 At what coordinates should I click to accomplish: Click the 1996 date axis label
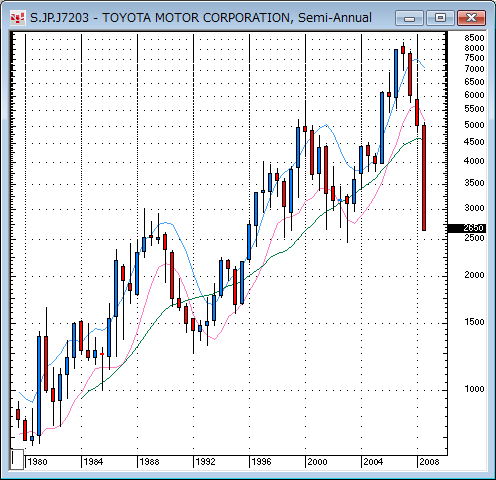click(x=261, y=462)
